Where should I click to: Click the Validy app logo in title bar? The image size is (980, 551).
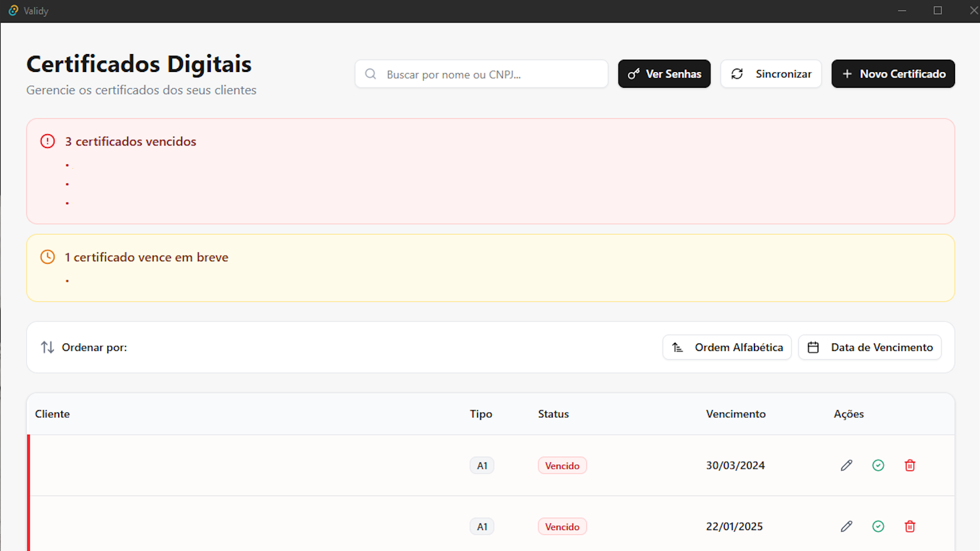pyautogui.click(x=13, y=11)
